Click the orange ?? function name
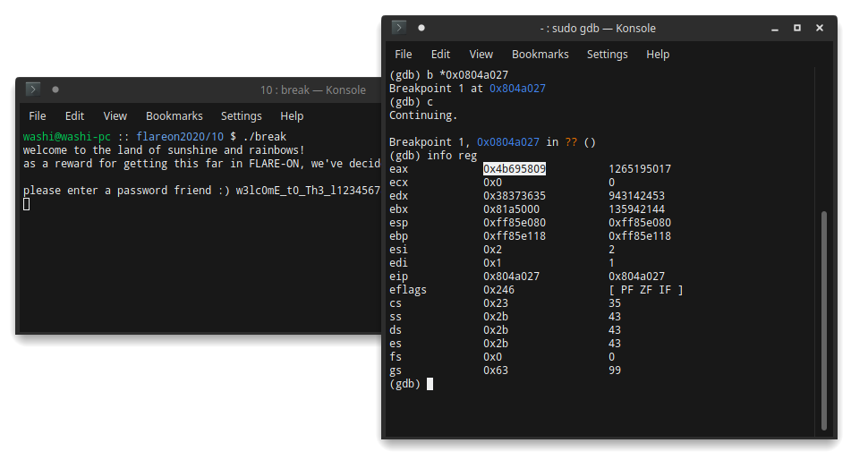The height and width of the screenshot is (460, 868). (571, 141)
